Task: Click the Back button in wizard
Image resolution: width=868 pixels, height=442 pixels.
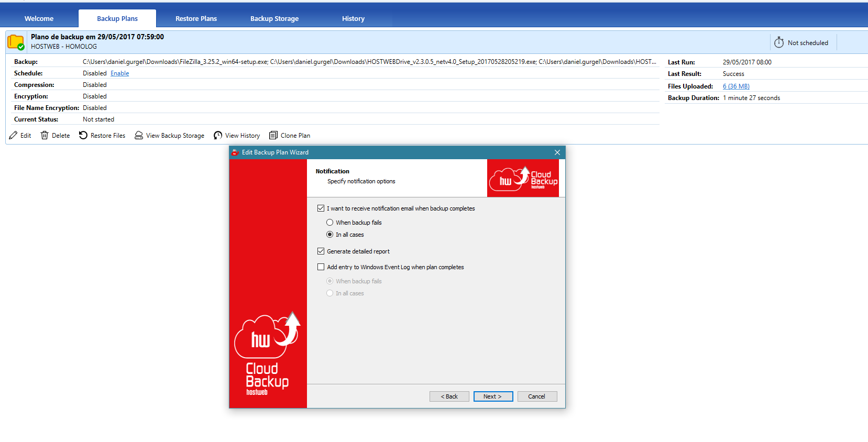Action: [x=449, y=396]
